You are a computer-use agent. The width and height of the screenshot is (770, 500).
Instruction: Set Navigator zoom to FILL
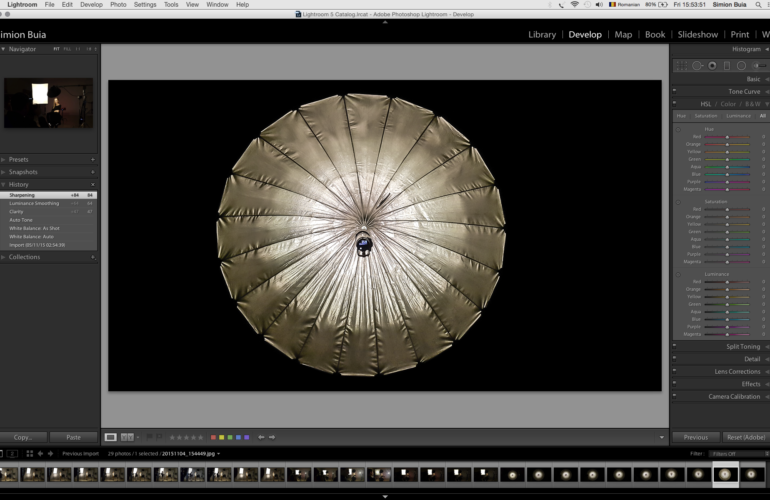[67, 49]
